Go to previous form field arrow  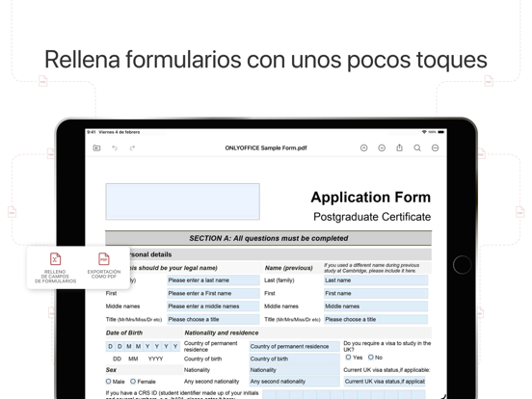tap(363, 147)
